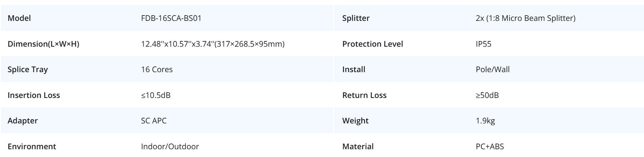Select the 1:8 Micro Beam Splitter value
The image size is (644, 157).
(525, 18)
